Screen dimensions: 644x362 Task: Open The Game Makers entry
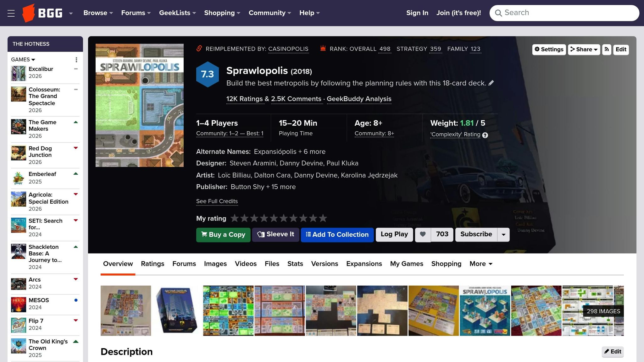tap(42, 125)
